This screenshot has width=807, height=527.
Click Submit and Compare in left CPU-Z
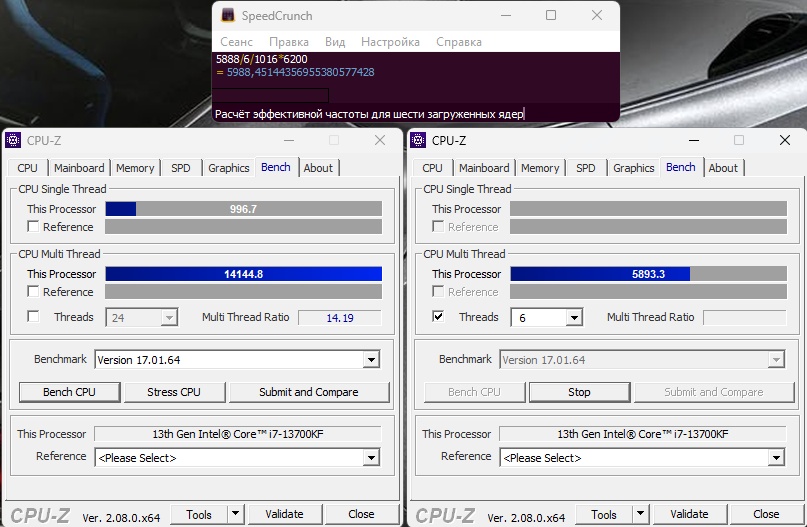309,392
